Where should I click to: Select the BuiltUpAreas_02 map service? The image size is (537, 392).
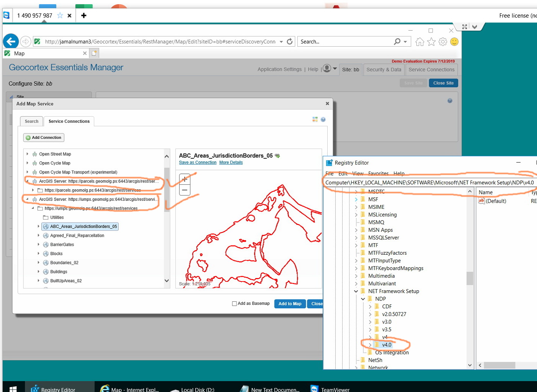[x=66, y=281]
